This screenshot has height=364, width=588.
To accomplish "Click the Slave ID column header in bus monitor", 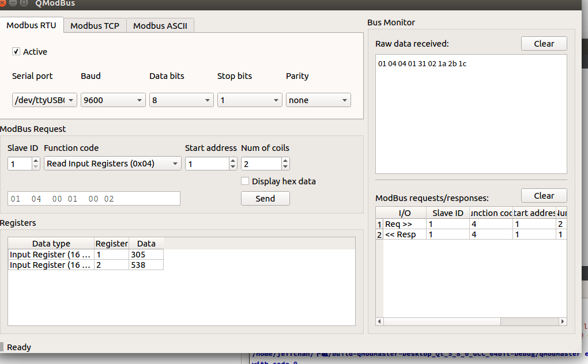I will coord(448,213).
